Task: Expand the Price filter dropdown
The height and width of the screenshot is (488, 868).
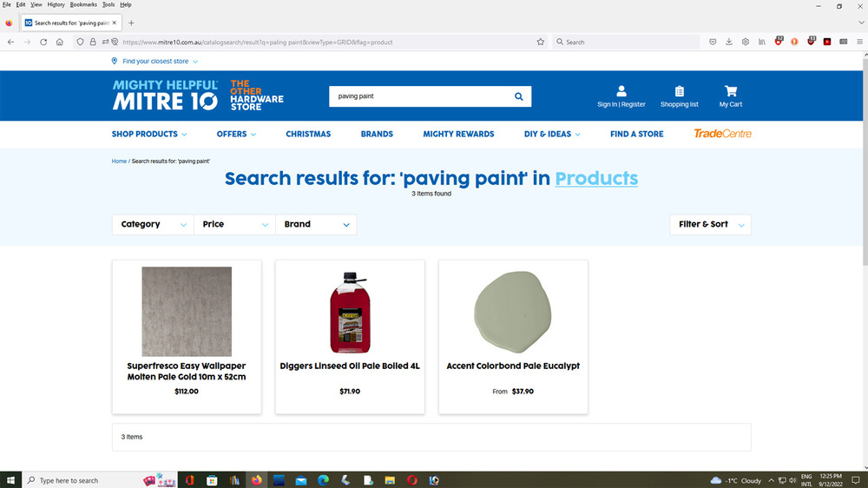Action: (234, 224)
